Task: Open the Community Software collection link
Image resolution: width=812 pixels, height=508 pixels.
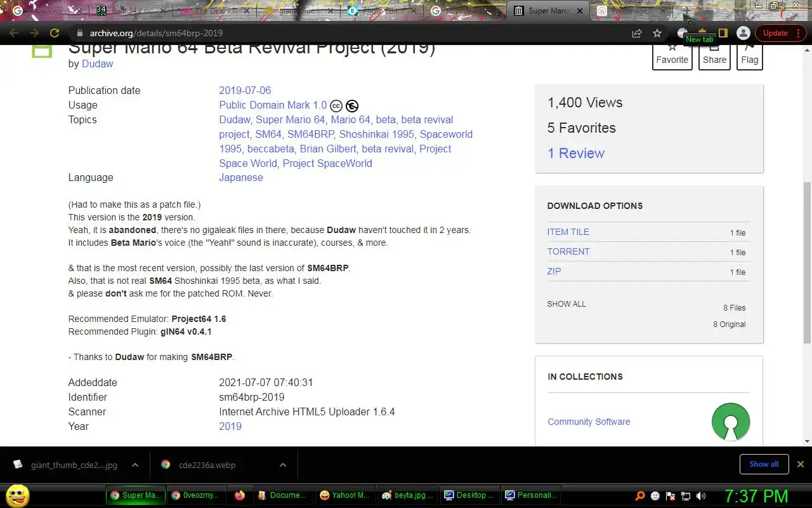Action: tap(589, 422)
